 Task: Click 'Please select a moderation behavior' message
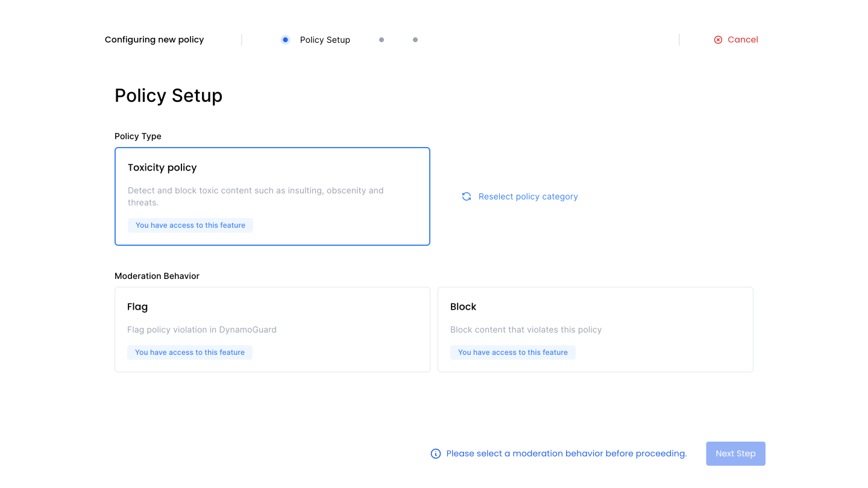point(567,454)
